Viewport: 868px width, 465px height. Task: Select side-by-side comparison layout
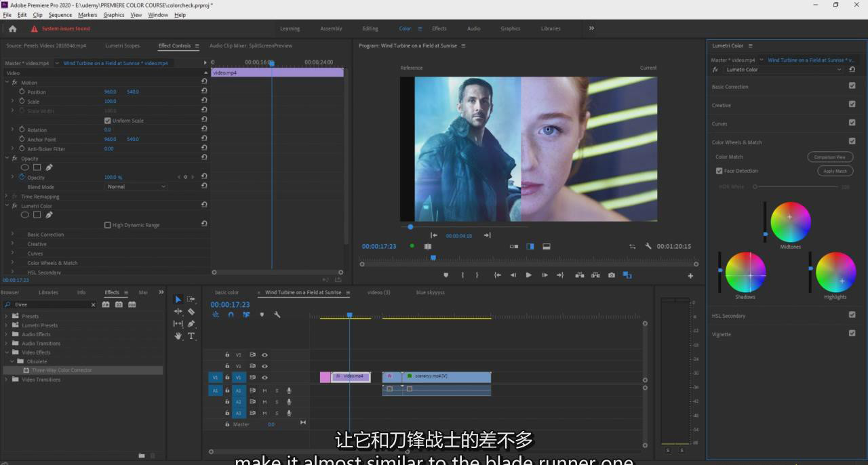[514, 247]
